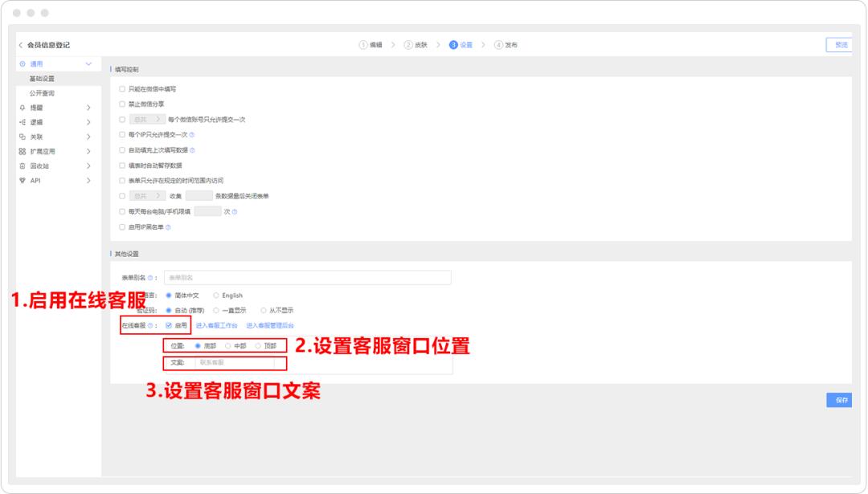Click the 关联 icon in the sidebar
This screenshot has height=494, width=868.
[x=21, y=136]
